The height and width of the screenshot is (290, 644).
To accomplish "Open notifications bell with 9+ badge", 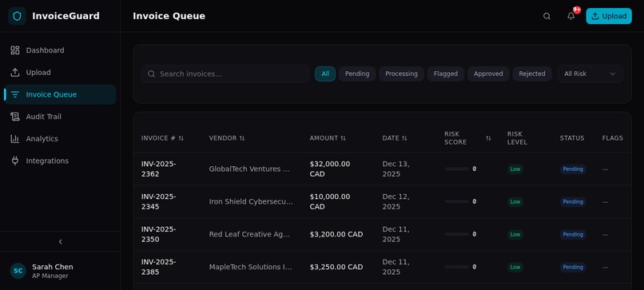I will tap(571, 16).
